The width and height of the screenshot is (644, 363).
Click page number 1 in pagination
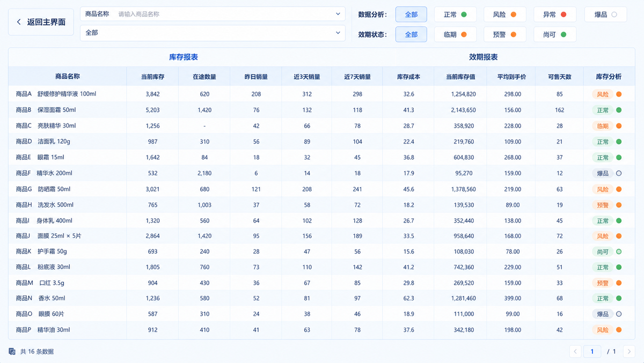(x=592, y=352)
